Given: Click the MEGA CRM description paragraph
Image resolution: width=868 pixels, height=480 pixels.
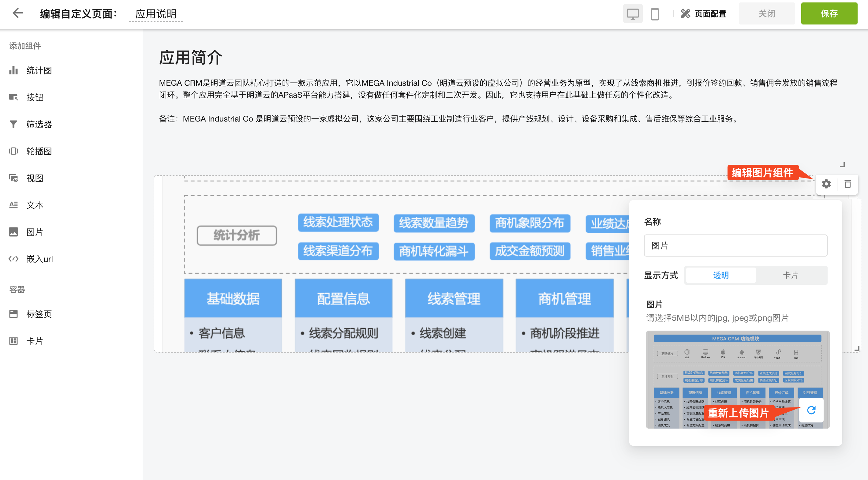Looking at the screenshot, I should coord(498,89).
